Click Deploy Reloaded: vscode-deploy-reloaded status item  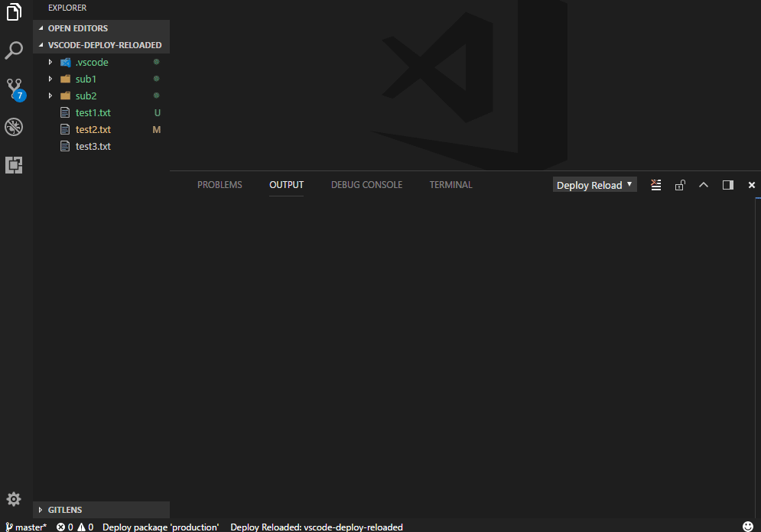317,527
